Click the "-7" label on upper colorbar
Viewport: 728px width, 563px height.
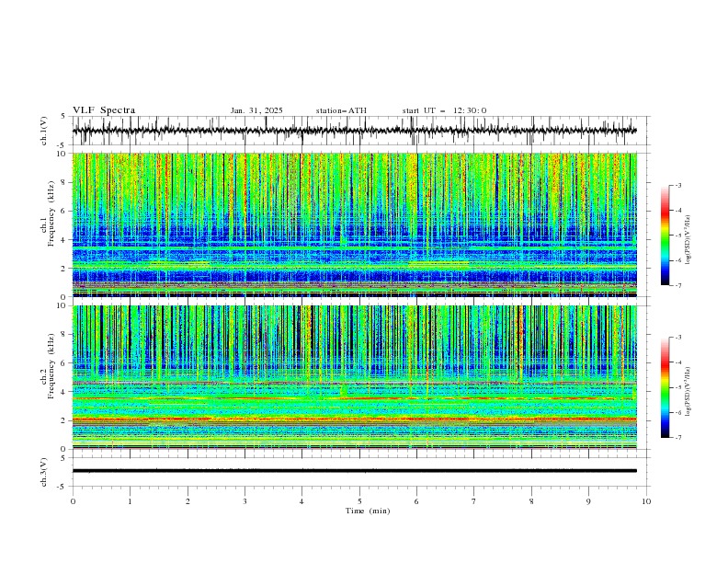678,285
